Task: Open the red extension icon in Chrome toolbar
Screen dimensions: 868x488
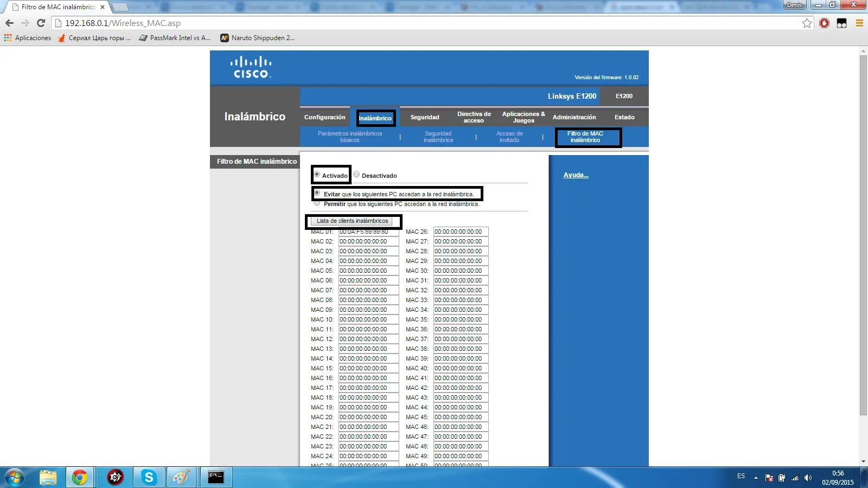Action: (x=825, y=23)
